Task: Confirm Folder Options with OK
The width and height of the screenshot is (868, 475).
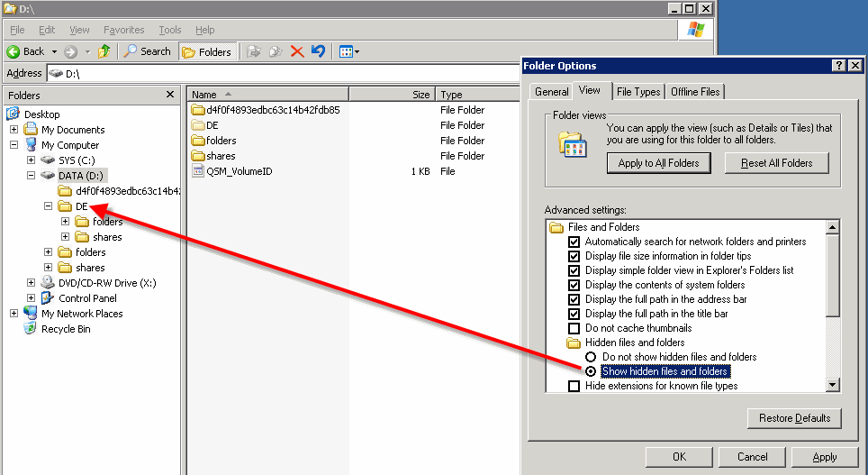Action: (680, 457)
